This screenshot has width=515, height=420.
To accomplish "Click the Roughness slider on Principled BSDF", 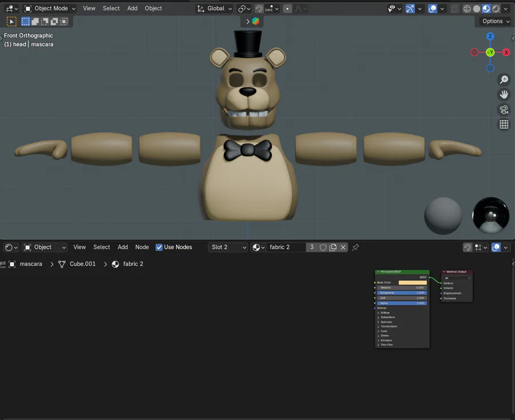I will pos(402,293).
